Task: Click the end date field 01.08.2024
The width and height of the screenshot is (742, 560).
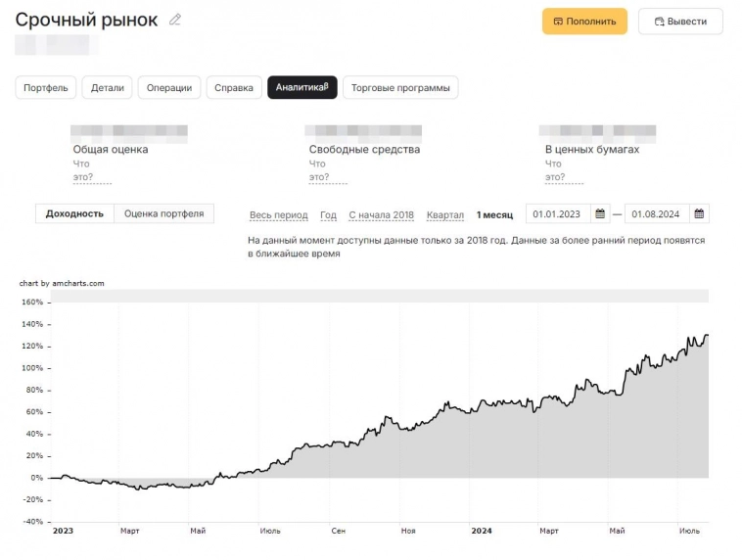Action: (657, 214)
